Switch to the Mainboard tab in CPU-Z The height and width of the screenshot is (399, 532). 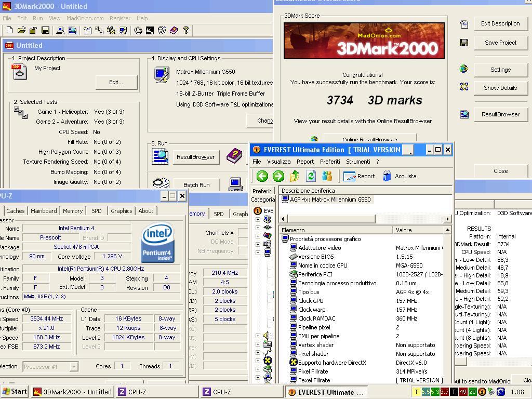coord(44,211)
